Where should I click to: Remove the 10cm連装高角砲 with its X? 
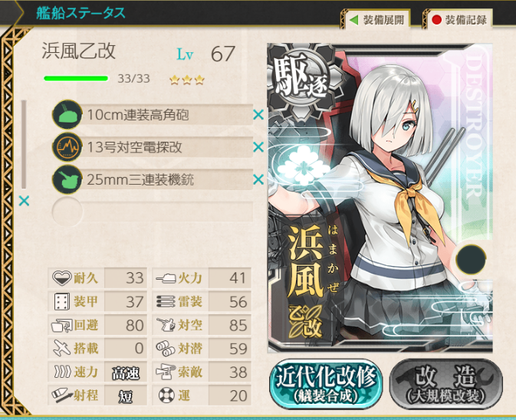click(258, 115)
